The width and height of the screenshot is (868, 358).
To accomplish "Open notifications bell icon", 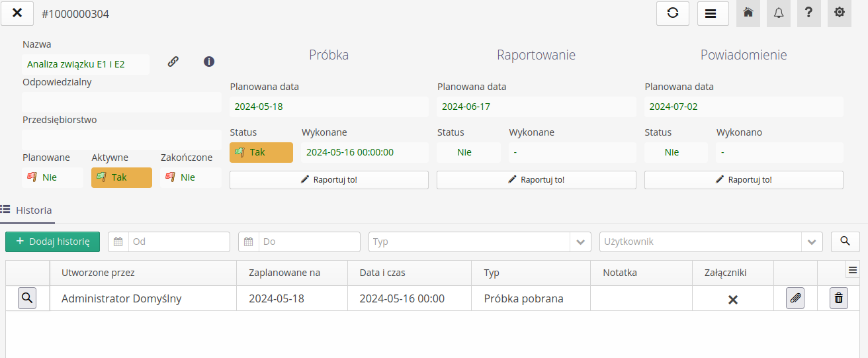I will point(779,13).
